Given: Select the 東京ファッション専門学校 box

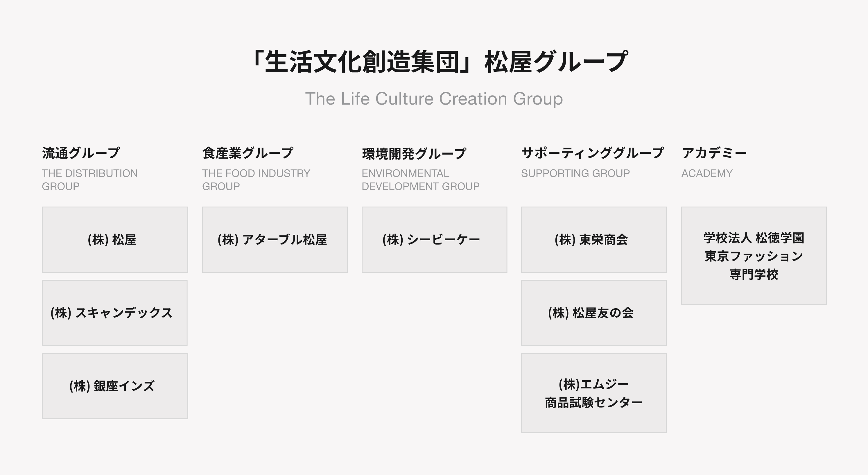Looking at the screenshot, I should 754,256.
